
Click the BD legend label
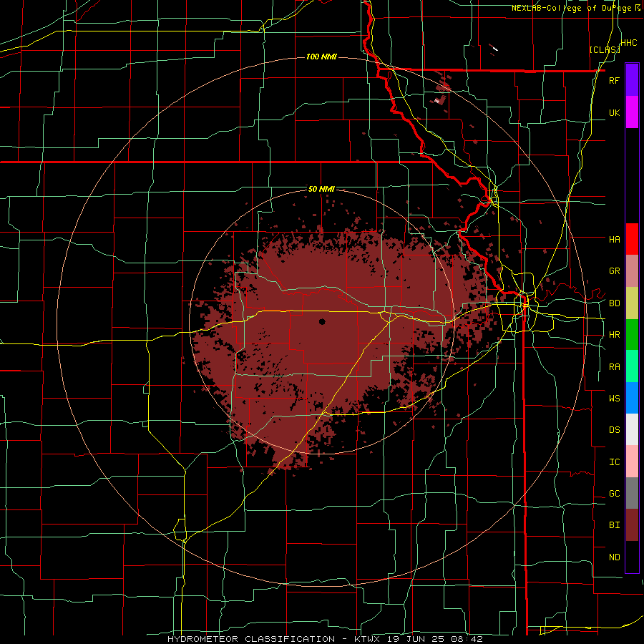614,303
